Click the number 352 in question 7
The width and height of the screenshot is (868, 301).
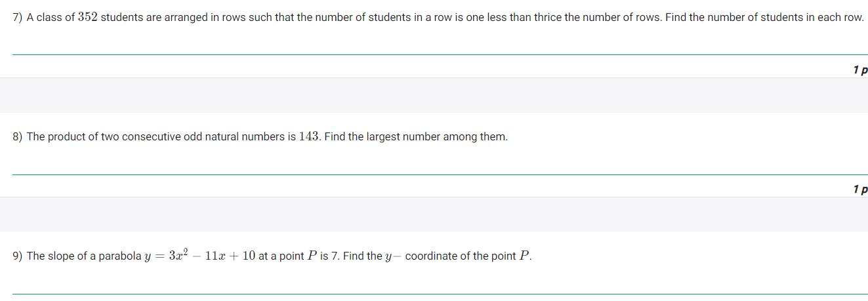87,17
